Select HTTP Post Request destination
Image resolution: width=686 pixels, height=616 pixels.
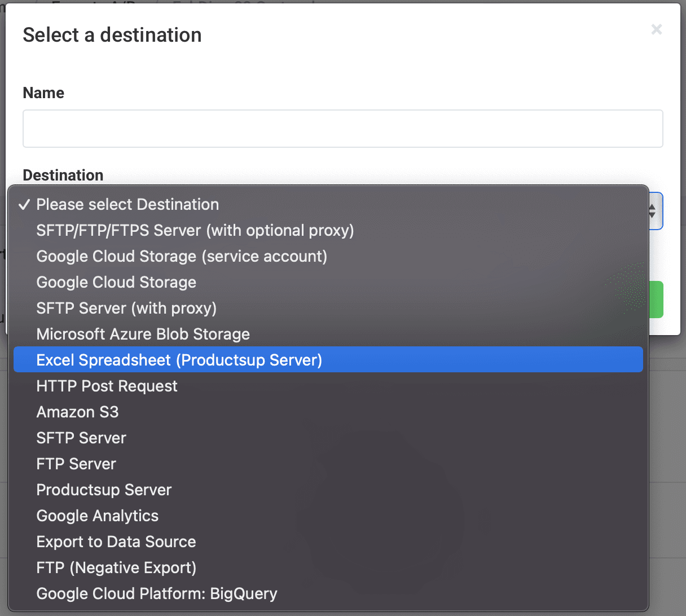(x=107, y=386)
